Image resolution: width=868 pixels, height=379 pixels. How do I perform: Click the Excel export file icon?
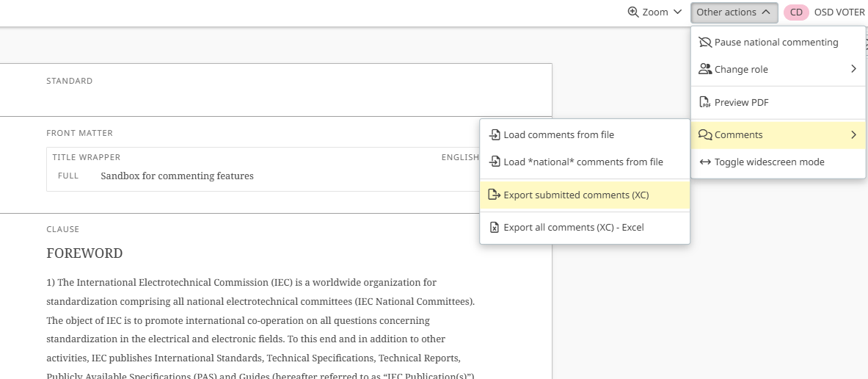[495, 228]
